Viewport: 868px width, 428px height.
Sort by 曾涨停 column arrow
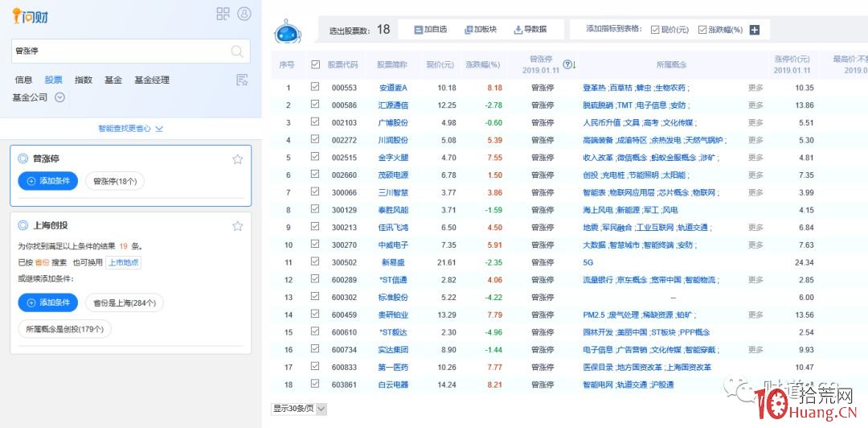point(574,65)
